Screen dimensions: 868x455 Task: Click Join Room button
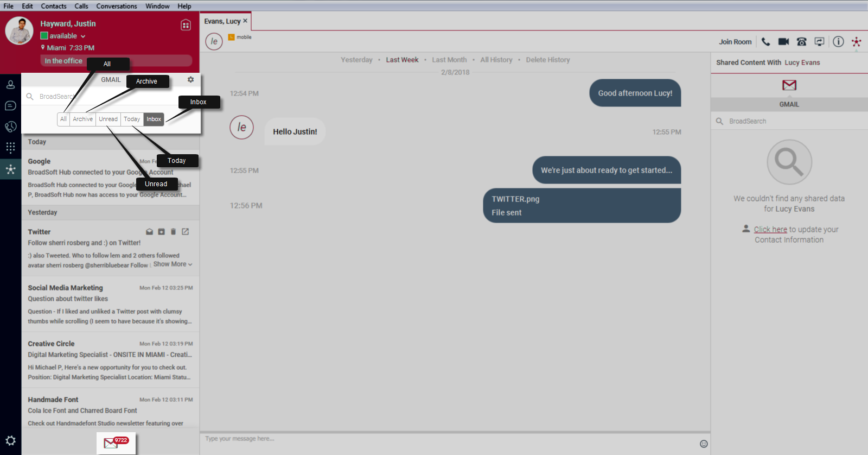735,42
